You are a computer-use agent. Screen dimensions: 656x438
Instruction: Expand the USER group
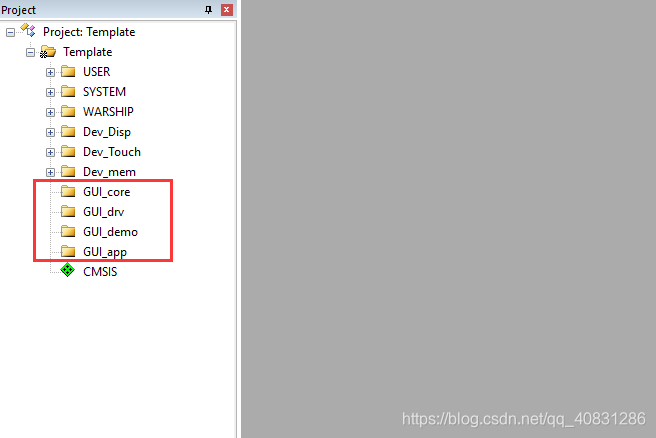coord(50,72)
